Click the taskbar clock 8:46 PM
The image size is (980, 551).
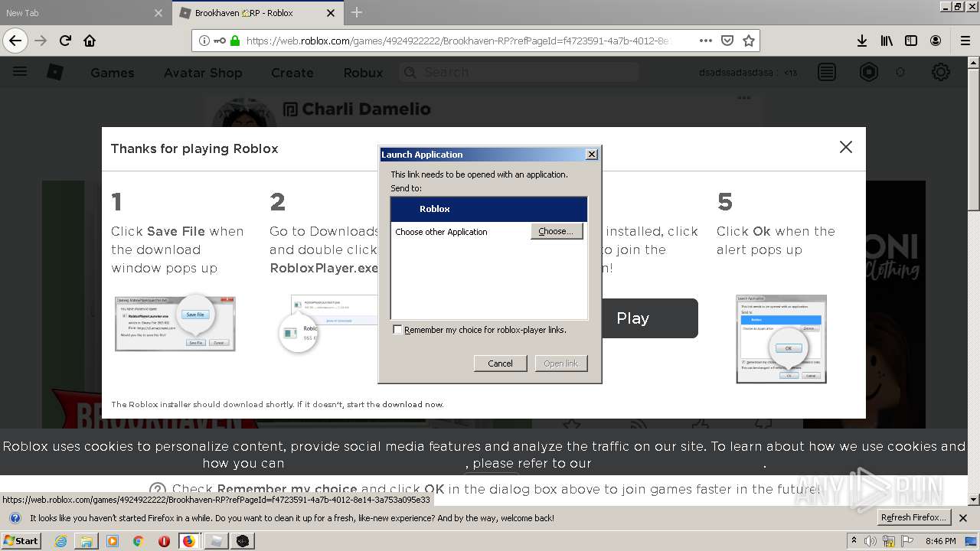pyautogui.click(x=940, y=541)
